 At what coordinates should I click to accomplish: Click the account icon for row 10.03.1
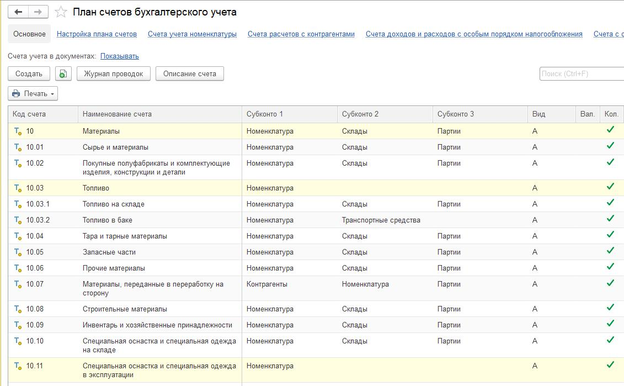18,204
